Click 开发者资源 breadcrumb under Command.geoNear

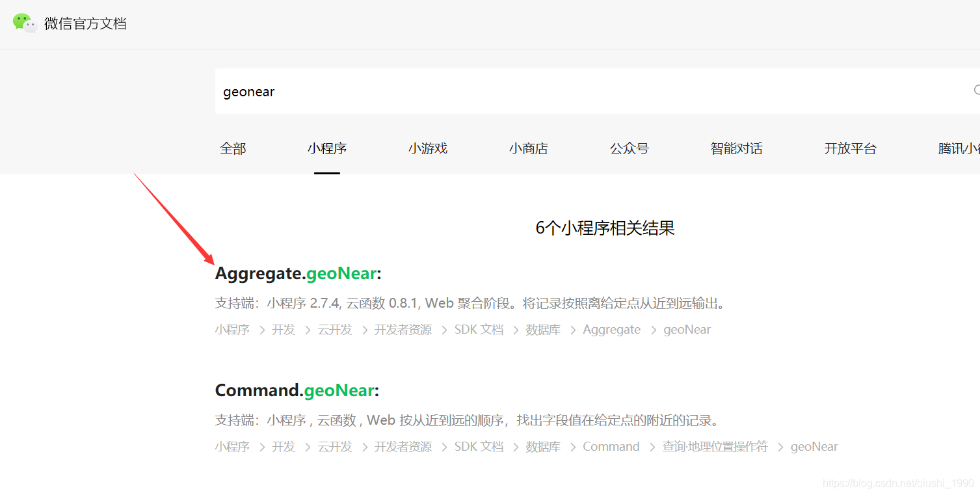pos(403,447)
